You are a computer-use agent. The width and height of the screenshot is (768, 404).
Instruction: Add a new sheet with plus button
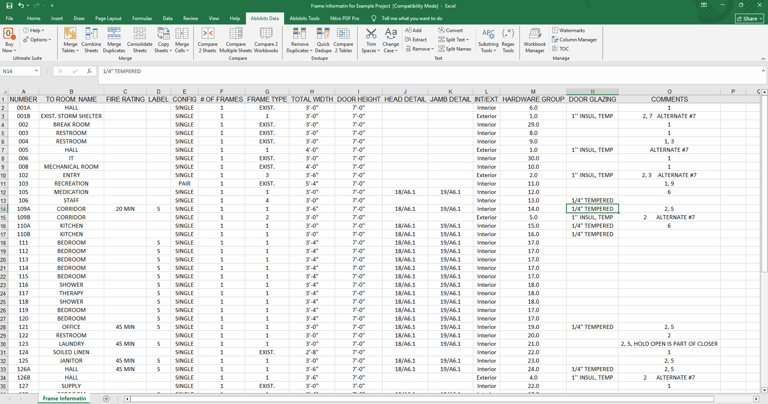[x=106, y=399]
